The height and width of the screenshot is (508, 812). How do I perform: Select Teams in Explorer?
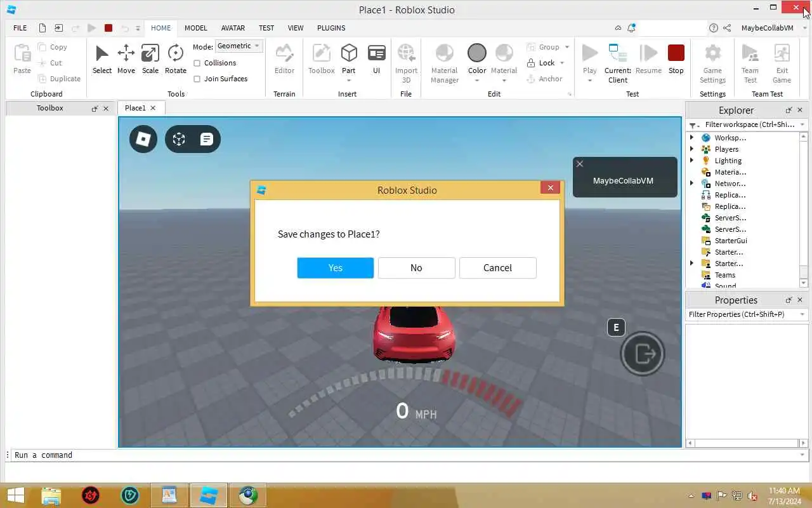[724, 275]
